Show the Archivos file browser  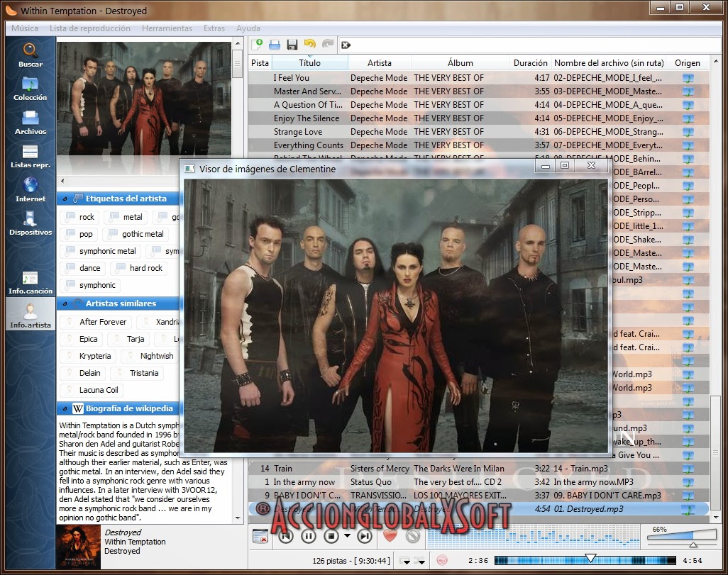coord(31,123)
